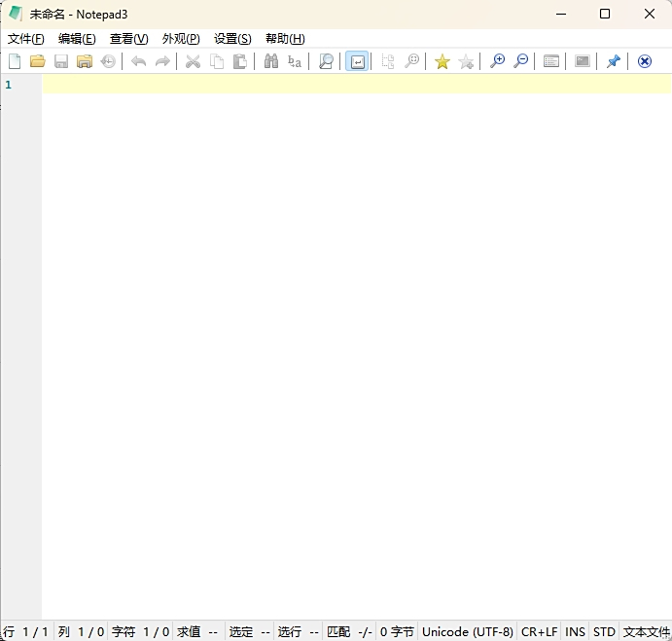Minimize the Notepad3 window
Image resolution: width=672 pixels, height=641 pixels.
pos(561,15)
